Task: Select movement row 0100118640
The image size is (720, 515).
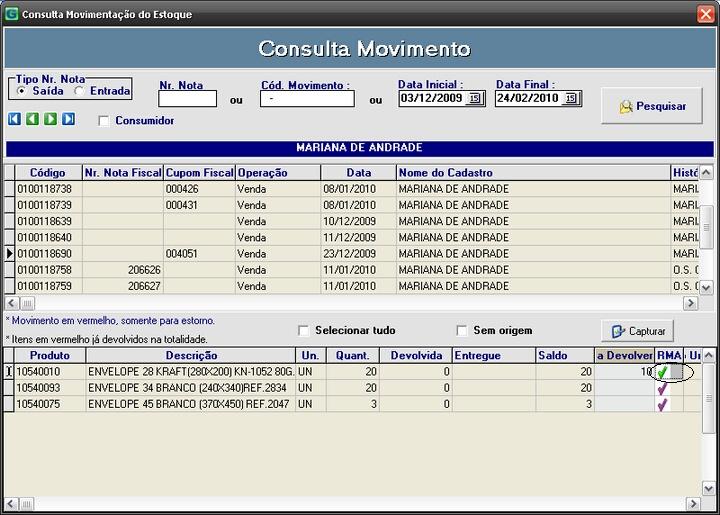Action: (351, 238)
